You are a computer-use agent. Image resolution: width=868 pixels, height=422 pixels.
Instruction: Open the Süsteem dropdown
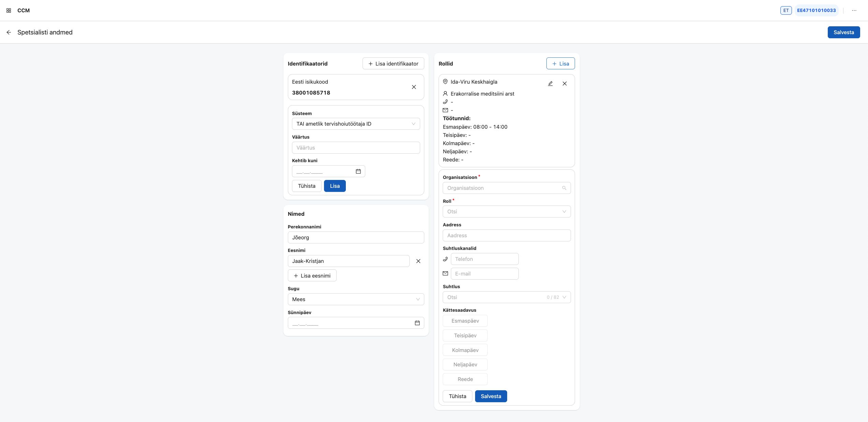pos(356,124)
